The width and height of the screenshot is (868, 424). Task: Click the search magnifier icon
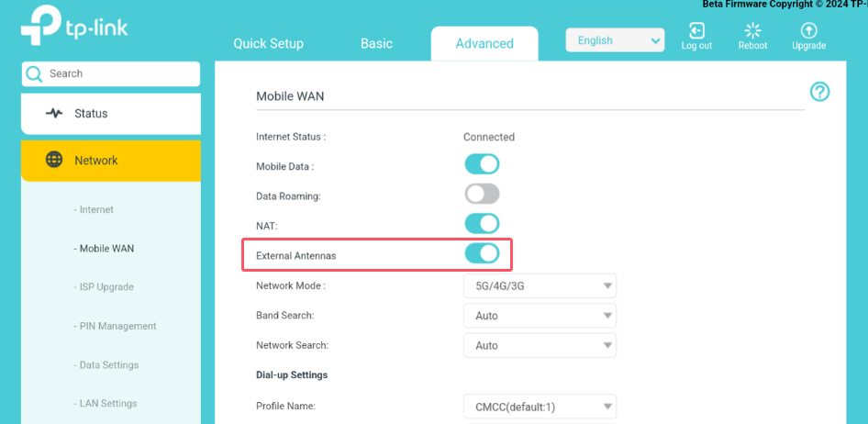[x=35, y=73]
